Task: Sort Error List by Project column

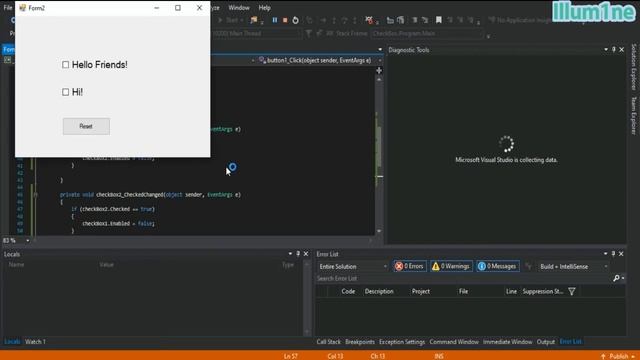Action: [420, 291]
